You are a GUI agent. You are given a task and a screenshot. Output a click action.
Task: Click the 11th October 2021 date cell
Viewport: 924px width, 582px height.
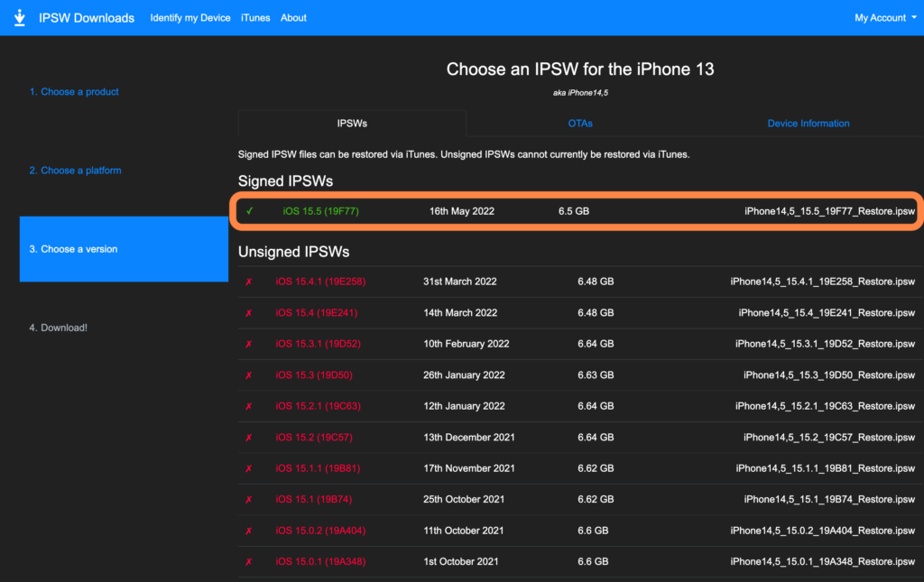click(464, 531)
